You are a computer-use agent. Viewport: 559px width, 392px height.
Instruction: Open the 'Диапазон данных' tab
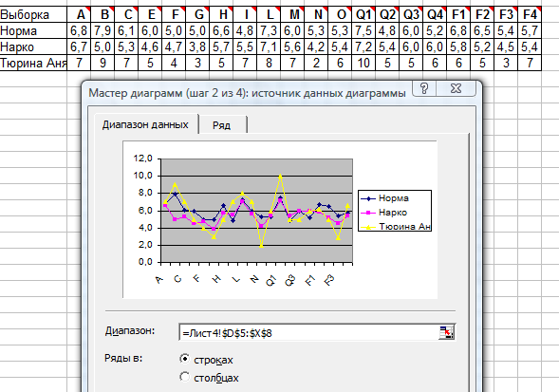(x=145, y=124)
